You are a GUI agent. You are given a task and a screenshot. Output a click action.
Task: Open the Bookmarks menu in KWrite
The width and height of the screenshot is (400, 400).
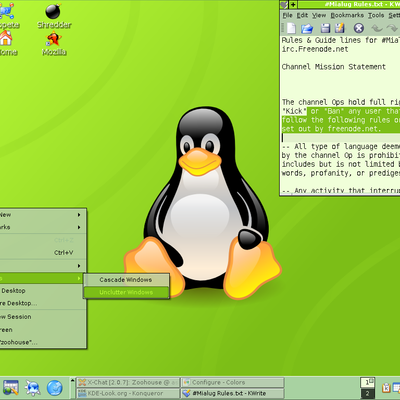click(347, 15)
